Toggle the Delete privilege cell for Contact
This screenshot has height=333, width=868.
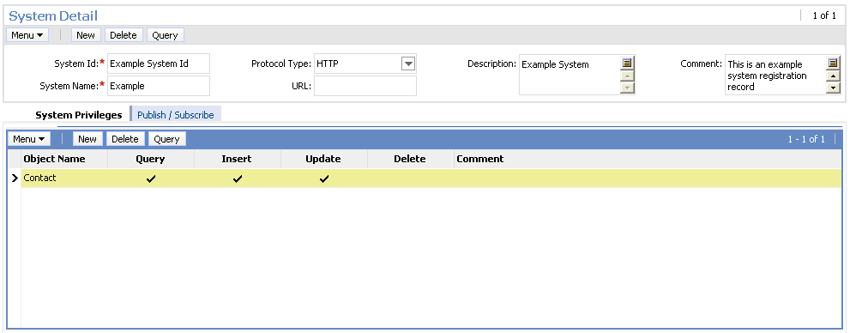410,178
